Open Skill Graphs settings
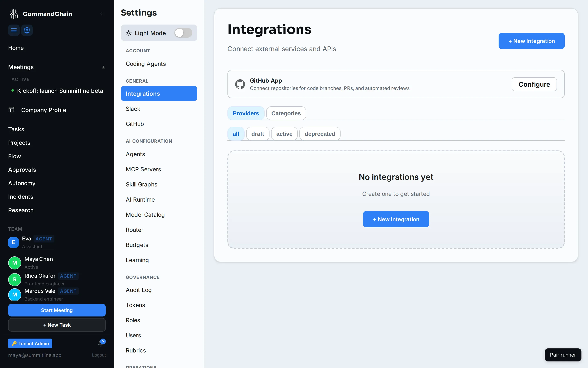 click(159, 184)
